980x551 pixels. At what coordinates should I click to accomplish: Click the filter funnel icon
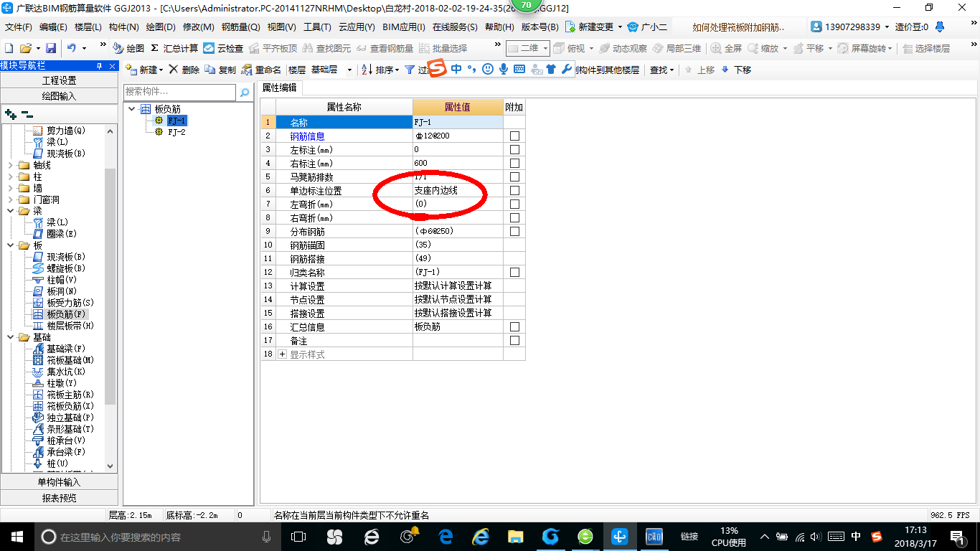tap(409, 70)
